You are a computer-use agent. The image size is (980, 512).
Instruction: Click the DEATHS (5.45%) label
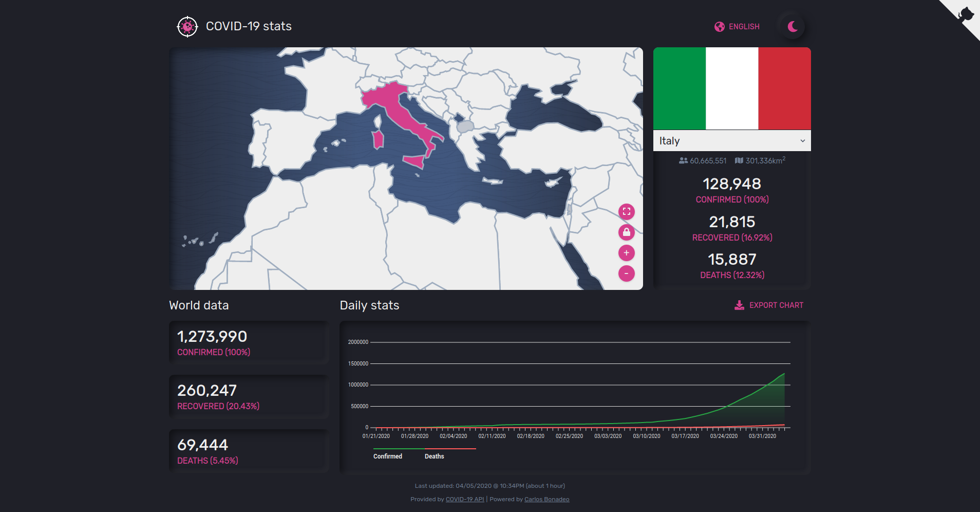click(x=208, y=461)
